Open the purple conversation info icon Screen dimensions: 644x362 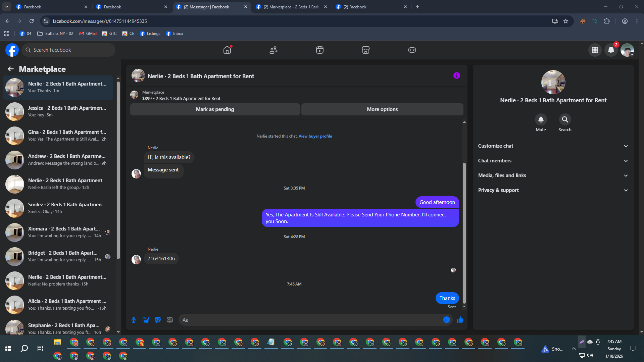coord(456,75)
